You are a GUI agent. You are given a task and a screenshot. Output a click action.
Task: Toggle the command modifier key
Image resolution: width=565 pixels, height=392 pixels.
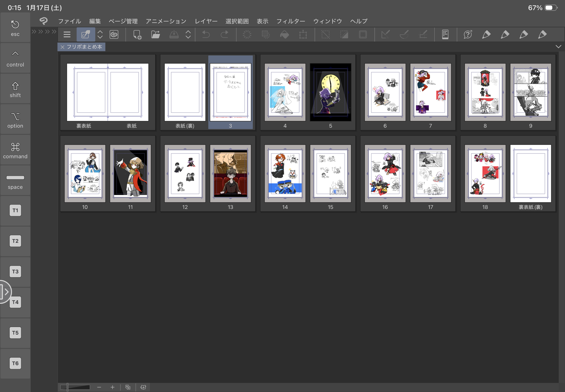[x=15, y=150]
